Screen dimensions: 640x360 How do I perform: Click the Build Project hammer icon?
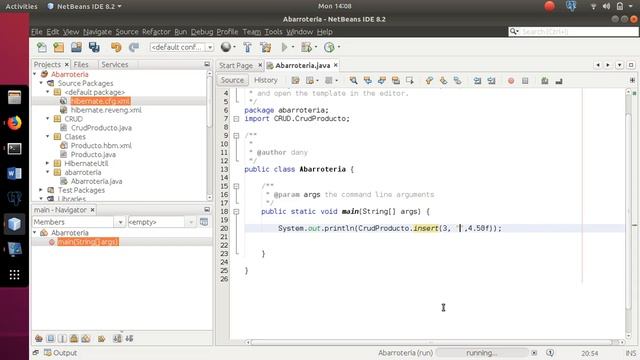coord(247,47)
